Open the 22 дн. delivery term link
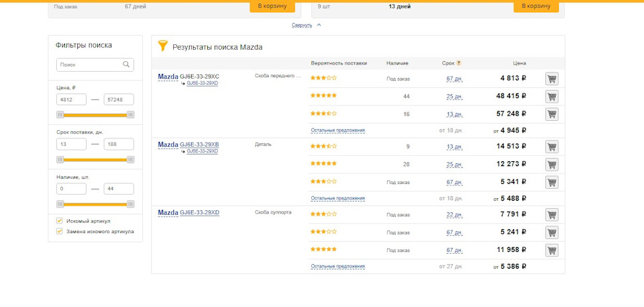Viewport: 644px width, 307px height. 455,215
